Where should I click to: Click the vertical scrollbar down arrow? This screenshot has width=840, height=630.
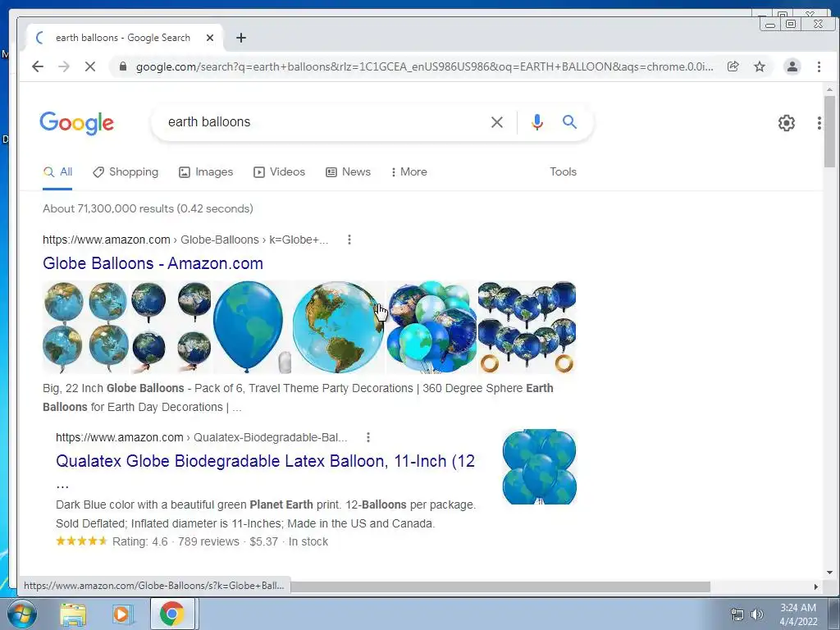829,572
